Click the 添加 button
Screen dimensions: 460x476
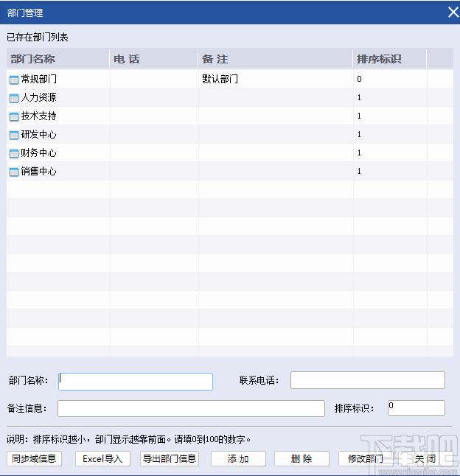point(238,459)
